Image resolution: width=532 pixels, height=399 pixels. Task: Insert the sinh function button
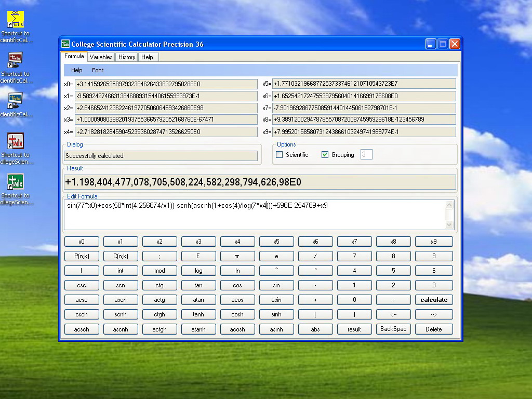coord(276,314)
